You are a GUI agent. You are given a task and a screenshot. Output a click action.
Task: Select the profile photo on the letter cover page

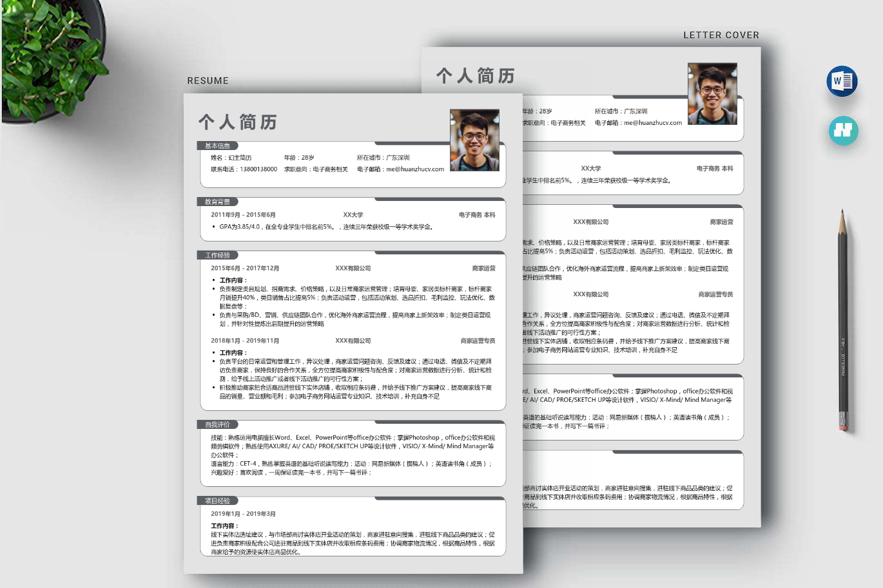coord(712,93)
